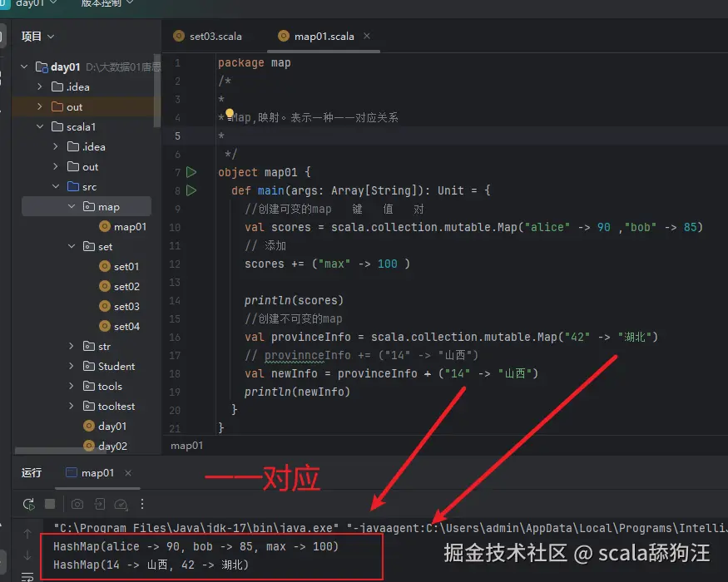Click the camera snapshot icon in run toolbar
This screenshot has height=582, width=728.
[77, 504]
